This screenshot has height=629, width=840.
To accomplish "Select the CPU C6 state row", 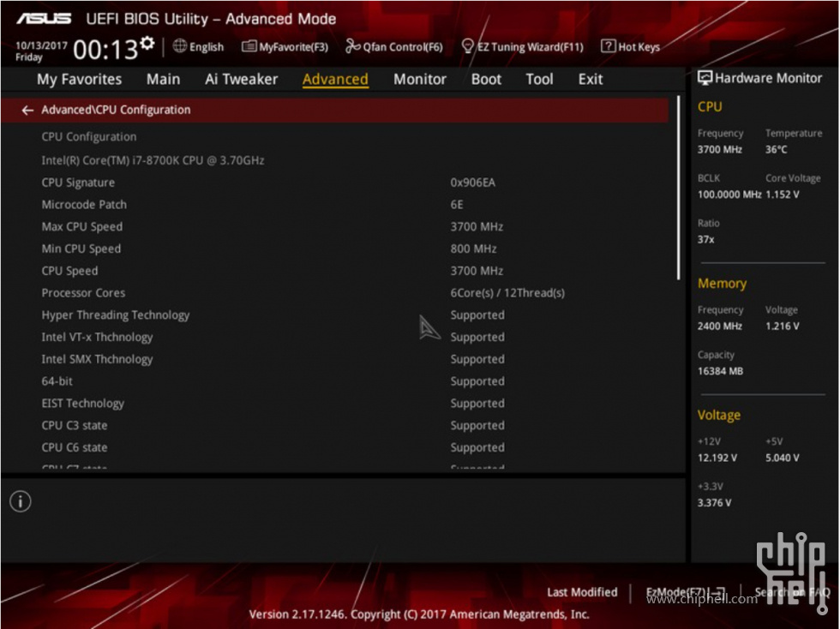I will pos(334,447).
